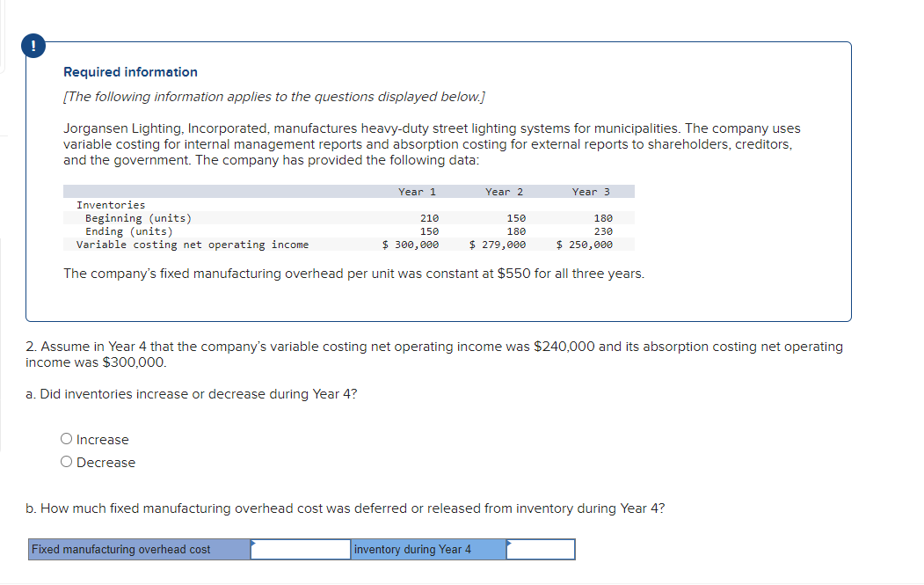Screen dimensions: 924x585
Task: Click the Inventories row label
Action: click(111, 205)
